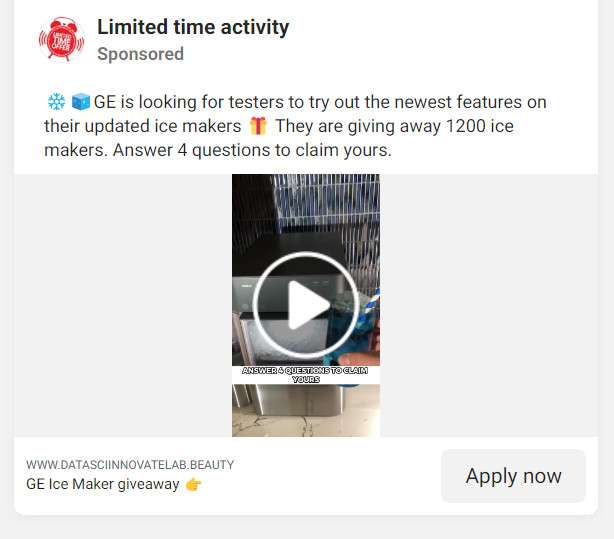Click the Sponsored label
614x539 pixels.
141,54
